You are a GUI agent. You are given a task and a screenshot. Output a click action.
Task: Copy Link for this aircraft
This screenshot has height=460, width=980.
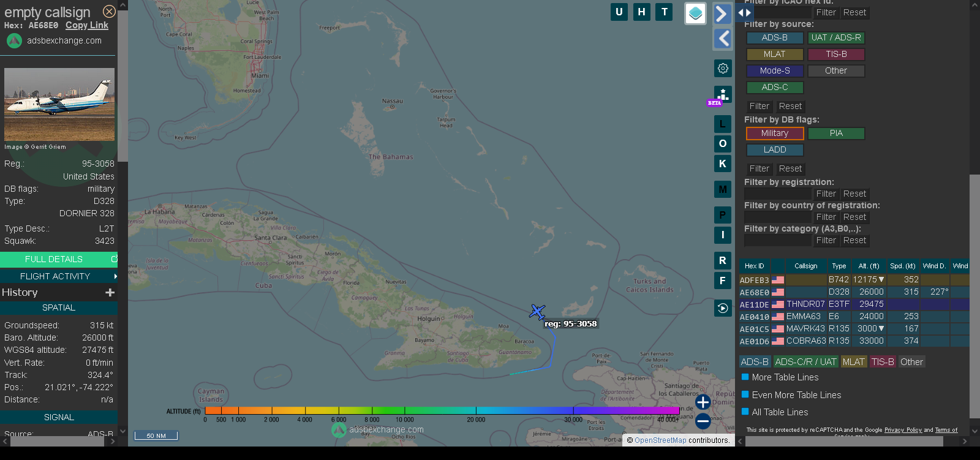pyautogui.click(x=87, y=25)
